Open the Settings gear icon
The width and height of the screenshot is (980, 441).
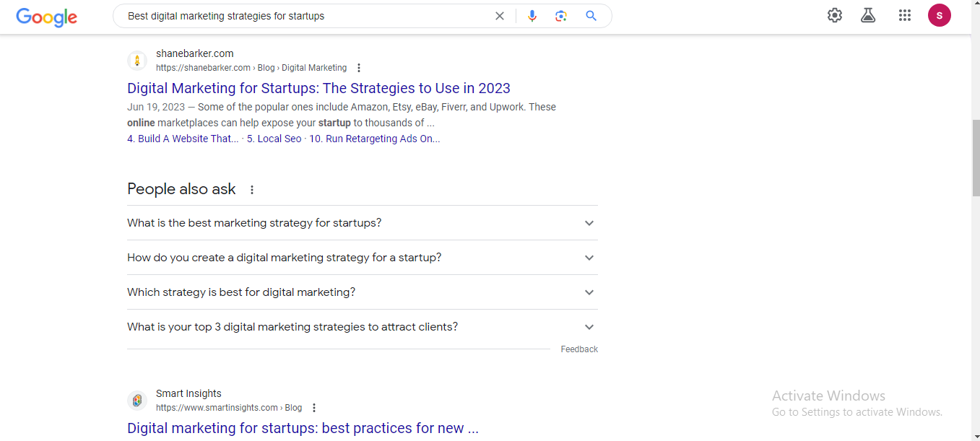835,15
